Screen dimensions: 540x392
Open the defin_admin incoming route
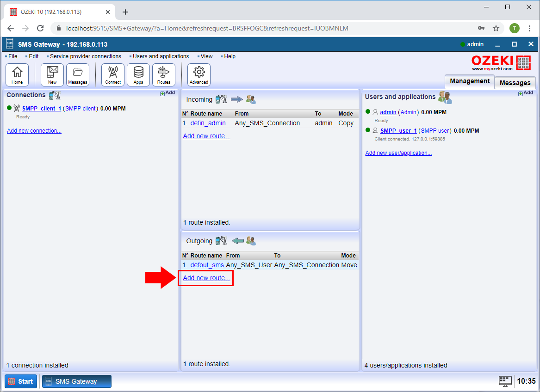tap(208, 123)
